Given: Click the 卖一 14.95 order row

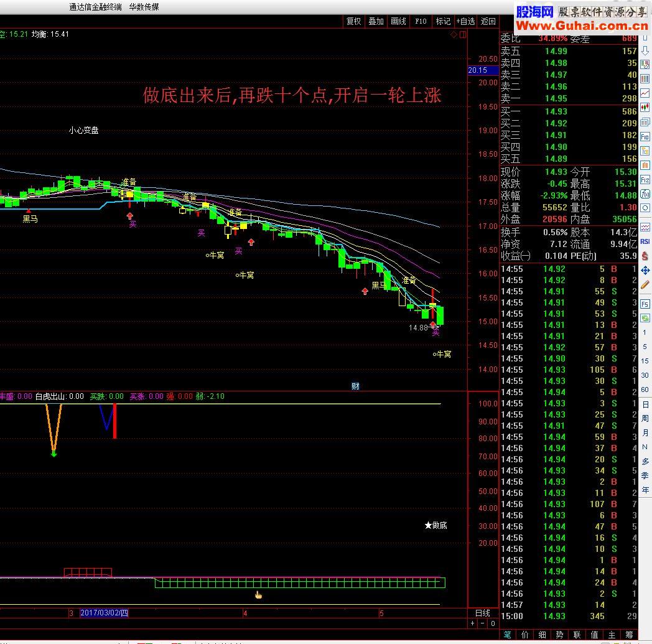Looking at the screenshot, I should pyautogui.click(x=569, y=98).
